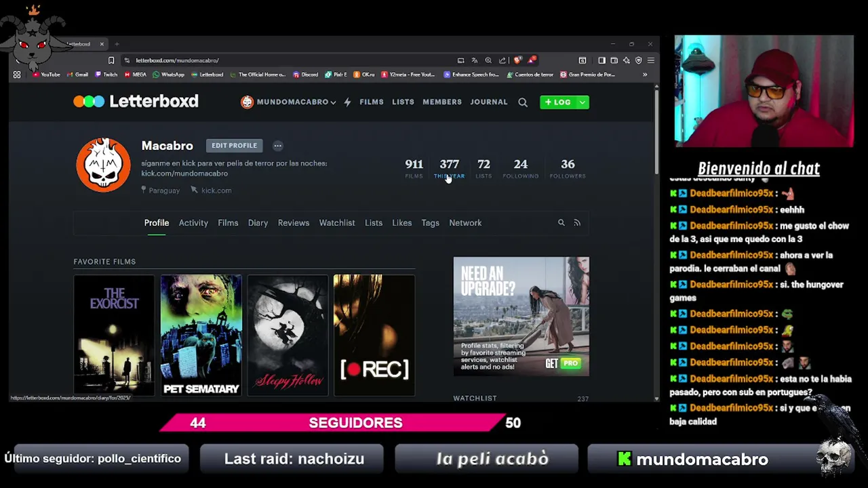Open the YouTube bookmark
The width and height of the screenshot is (868, 488).
pyautogui.click(x=46, y=75)
